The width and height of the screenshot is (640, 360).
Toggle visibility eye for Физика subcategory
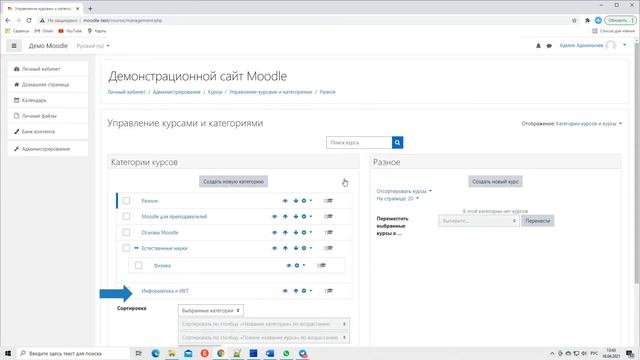tap(288, 266)
